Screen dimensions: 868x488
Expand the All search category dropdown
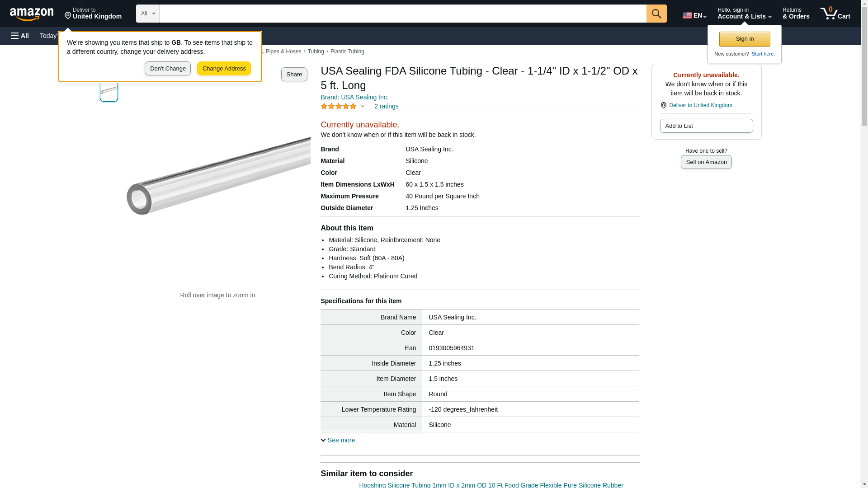point(148,14)
